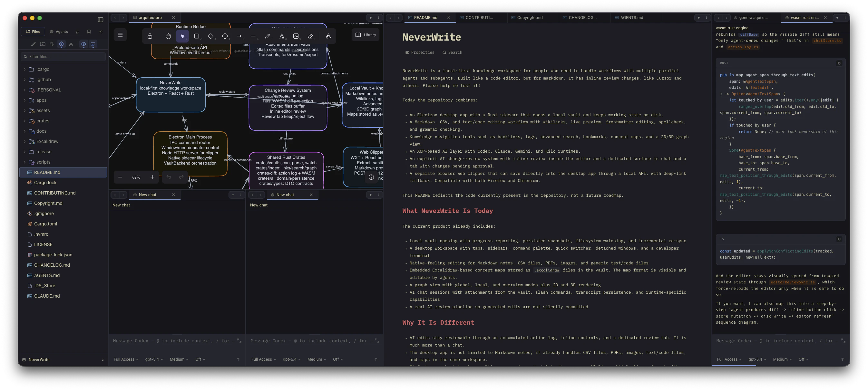
Task: Expand the .cargo folder
Action: 24,69
